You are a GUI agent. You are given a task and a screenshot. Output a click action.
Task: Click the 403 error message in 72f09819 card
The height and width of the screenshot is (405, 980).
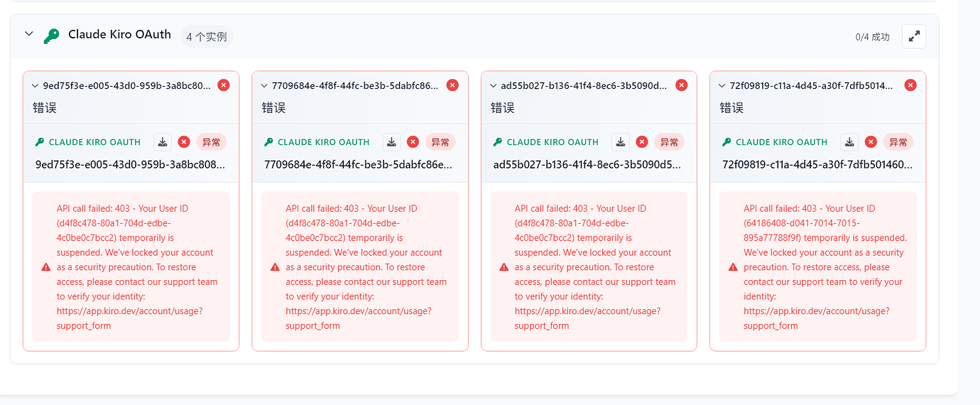[x=825, y=267]
